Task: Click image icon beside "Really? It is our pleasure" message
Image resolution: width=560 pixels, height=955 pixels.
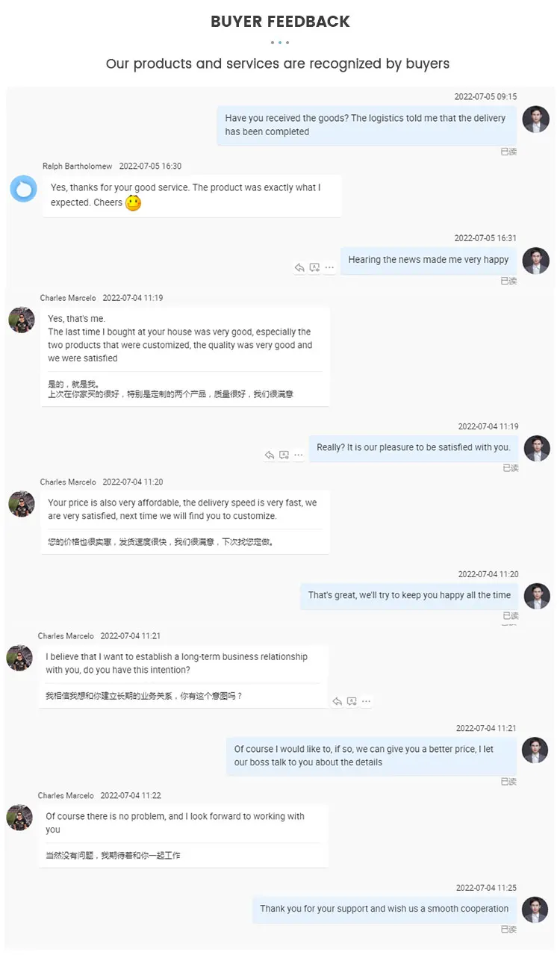Action: [x=284, y=455]
